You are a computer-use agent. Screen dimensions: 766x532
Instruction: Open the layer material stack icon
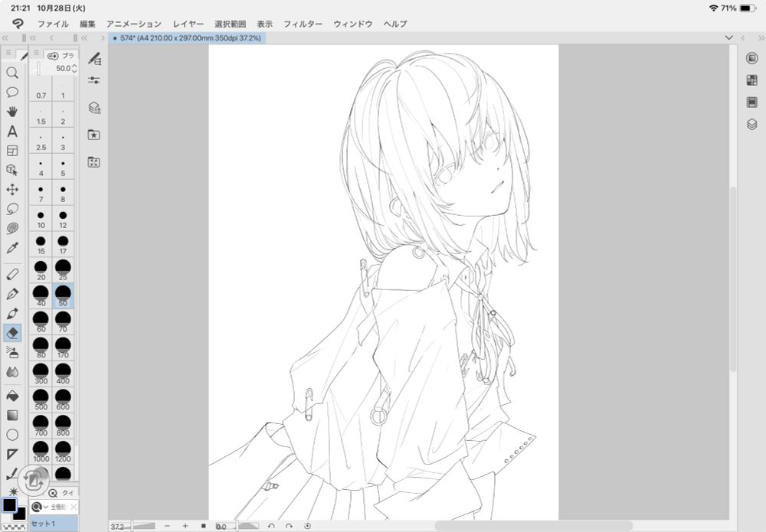94,108
